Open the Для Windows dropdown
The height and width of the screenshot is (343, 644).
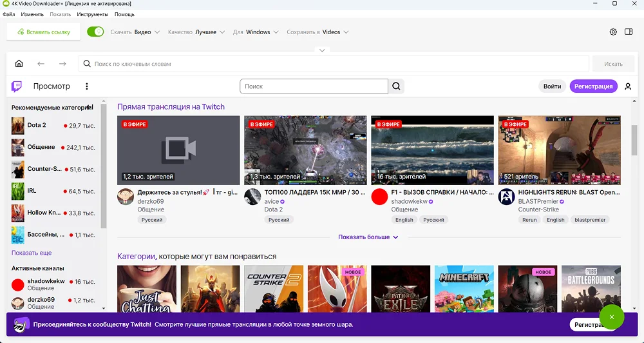[x=256, y=32]
